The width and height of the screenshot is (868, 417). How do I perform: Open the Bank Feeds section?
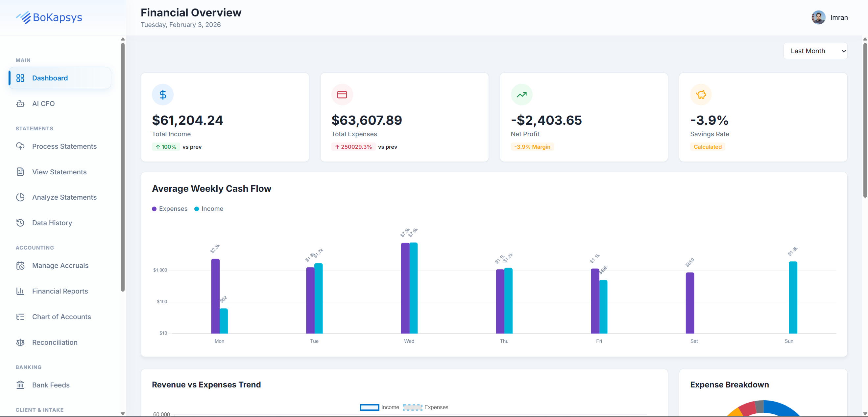pyautogui.click(x=50, y=385)
